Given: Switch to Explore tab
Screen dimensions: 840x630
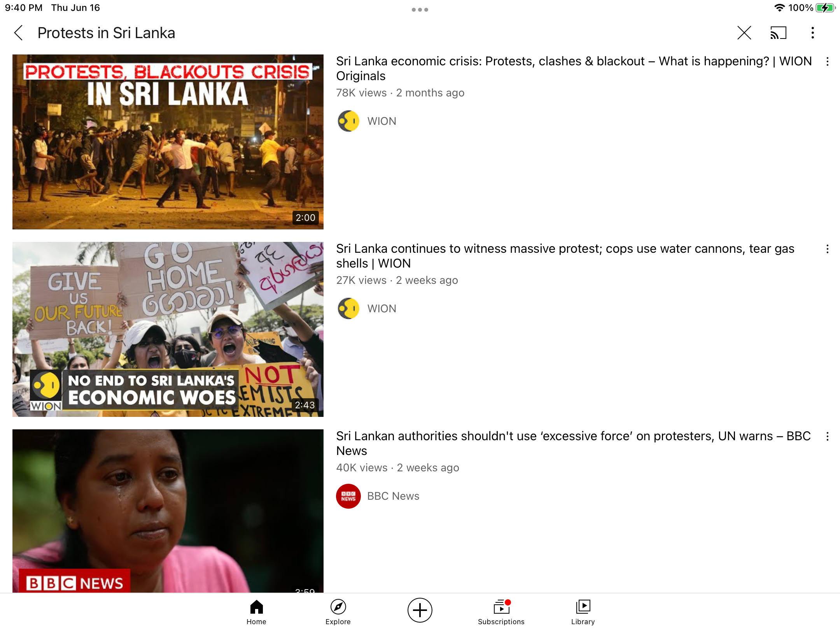Looking at the screenshot, I should [338, 612].
